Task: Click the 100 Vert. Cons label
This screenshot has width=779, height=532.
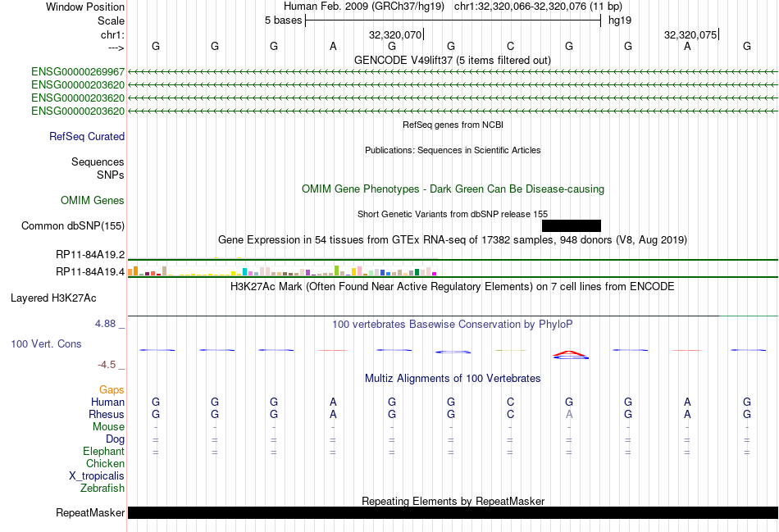Action: [x=46, y=343]
